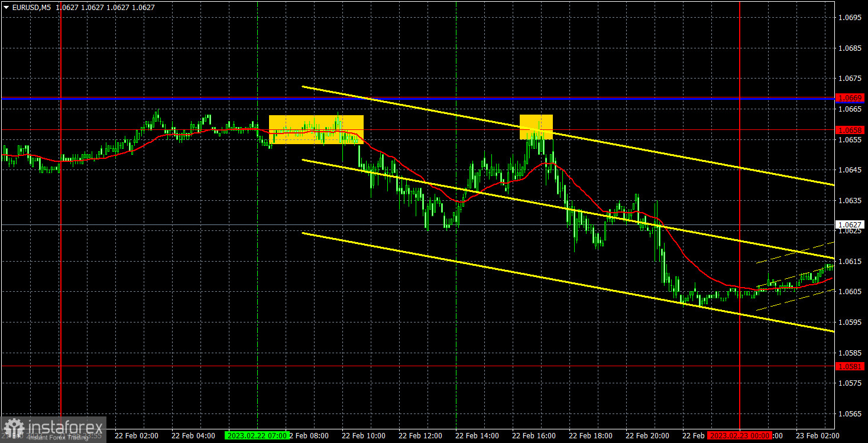Click the 22 Feb 20:00 time label
The image size is (868, 443).
click(x=647, y=435)
